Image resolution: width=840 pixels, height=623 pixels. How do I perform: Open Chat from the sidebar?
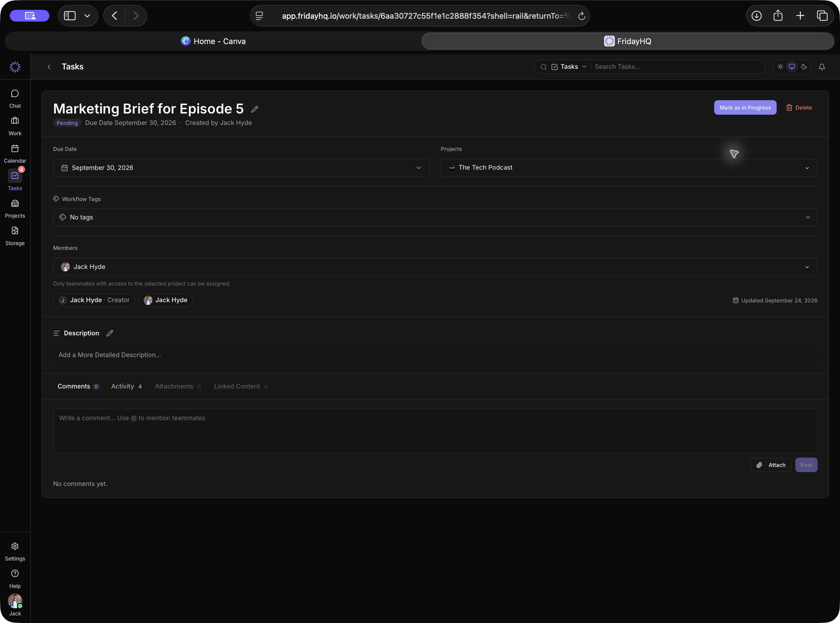pos(15,99)
